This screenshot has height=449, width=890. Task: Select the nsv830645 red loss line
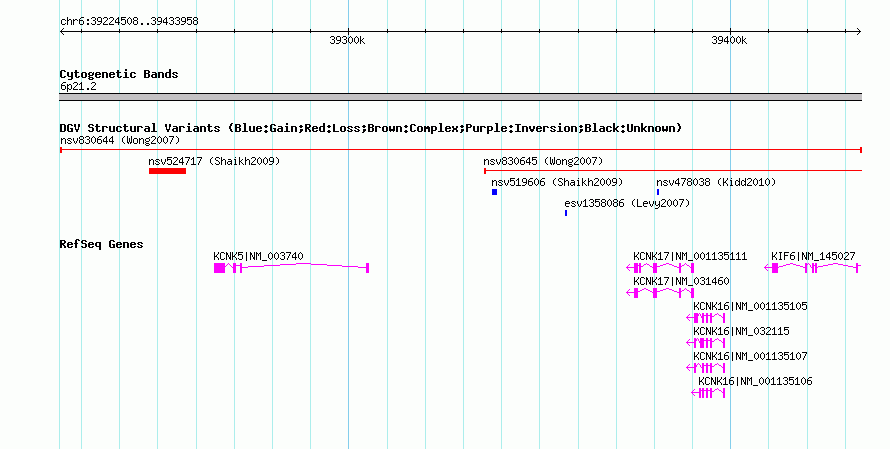pyautogui.click(x=673, y=171)
